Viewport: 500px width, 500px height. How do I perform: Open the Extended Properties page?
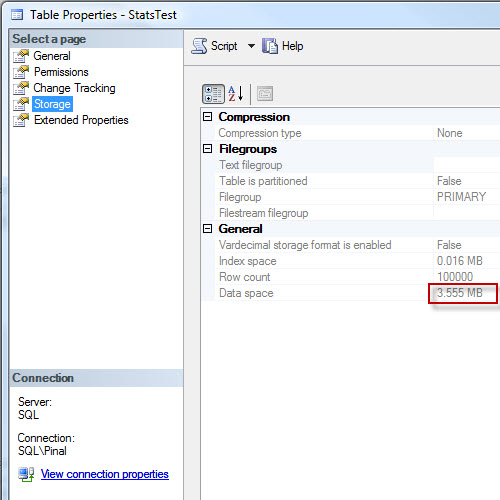point(81,120)
